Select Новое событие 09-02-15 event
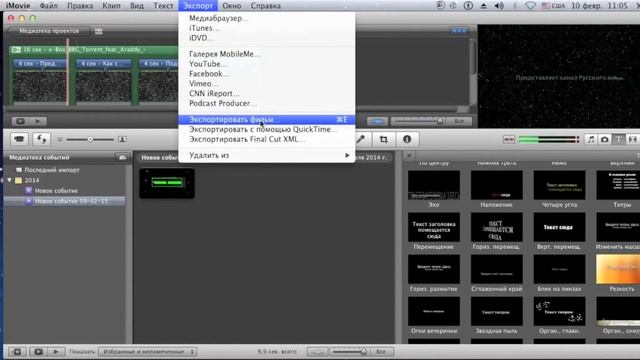The height and width of the screenshot is (360, 640). point(71,201)
